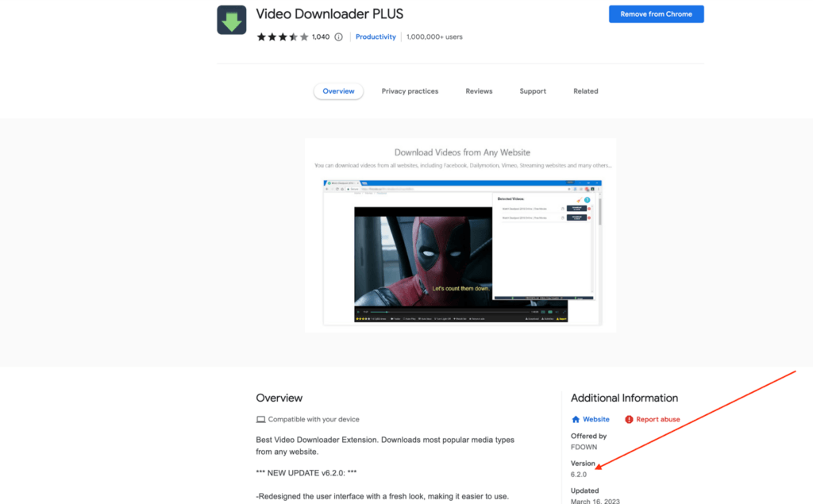Click the NEW UPDATE v6.2.0 line
The image size is (813, 504).
[306, 473]
